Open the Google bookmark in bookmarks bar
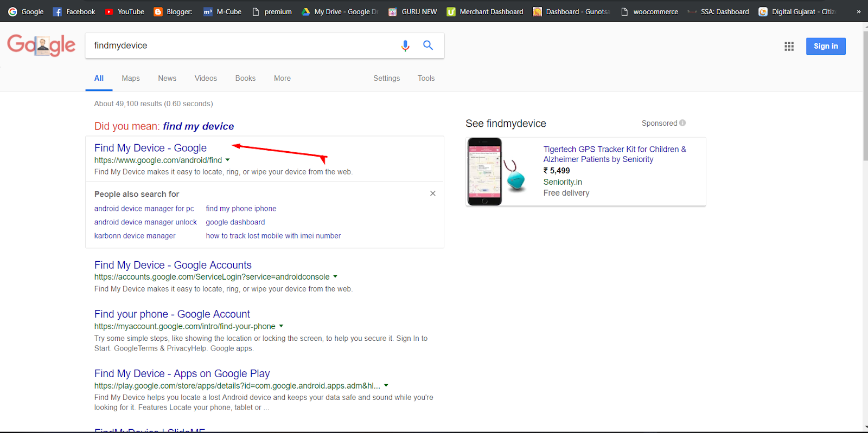 25,11
